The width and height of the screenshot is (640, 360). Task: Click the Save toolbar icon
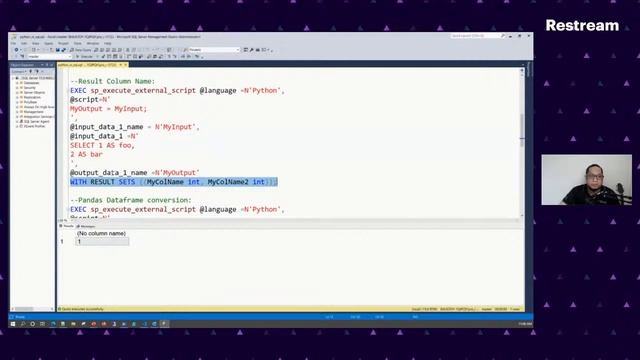pos(58,50)
